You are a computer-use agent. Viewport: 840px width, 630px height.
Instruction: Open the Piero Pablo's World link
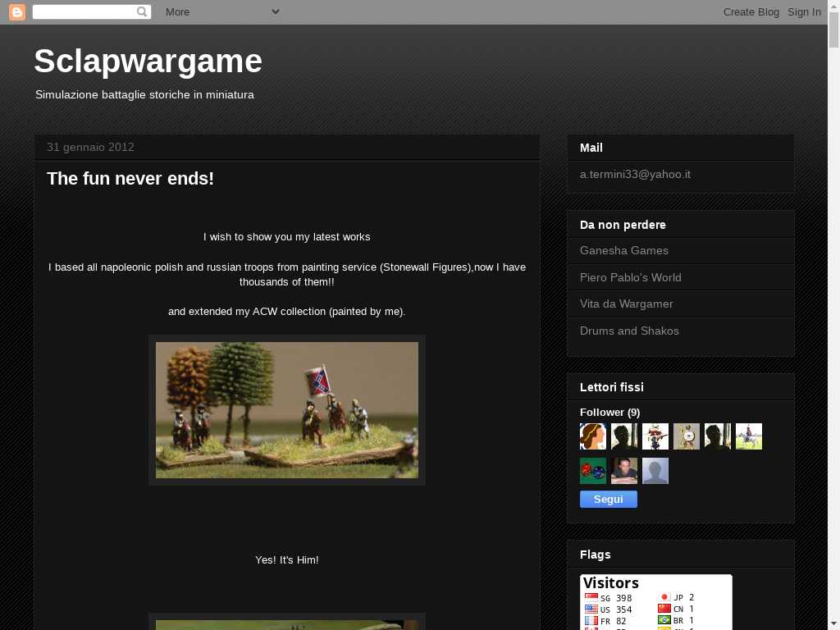[x=630, y=277]
